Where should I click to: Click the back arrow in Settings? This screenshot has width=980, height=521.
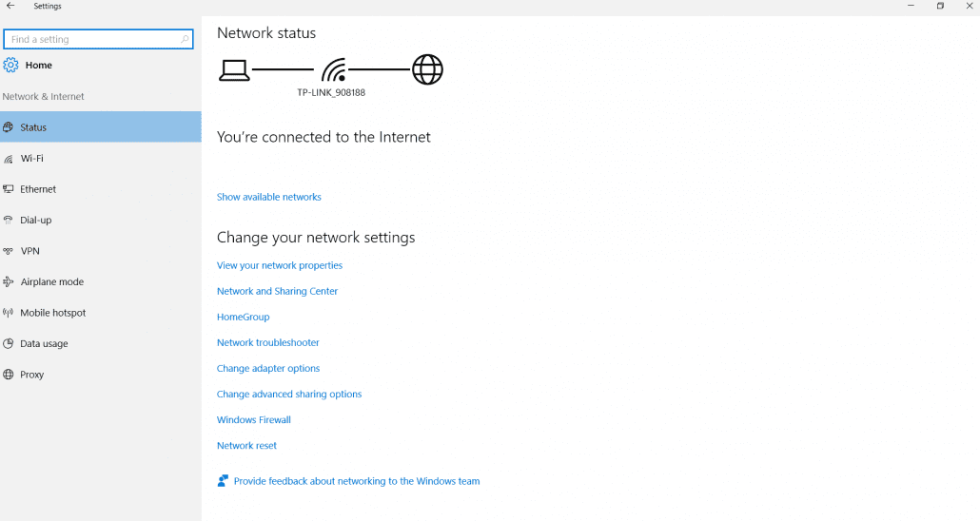tap(10, 6)
